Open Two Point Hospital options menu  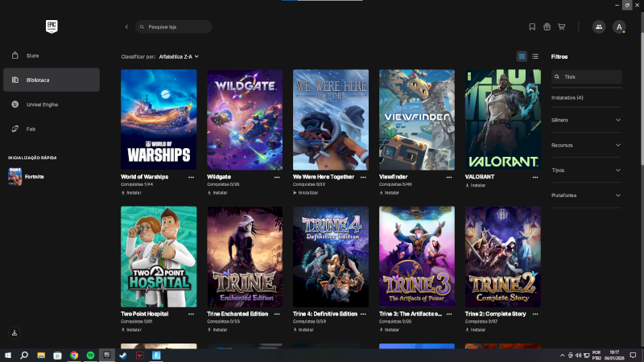tap(191, 314)
